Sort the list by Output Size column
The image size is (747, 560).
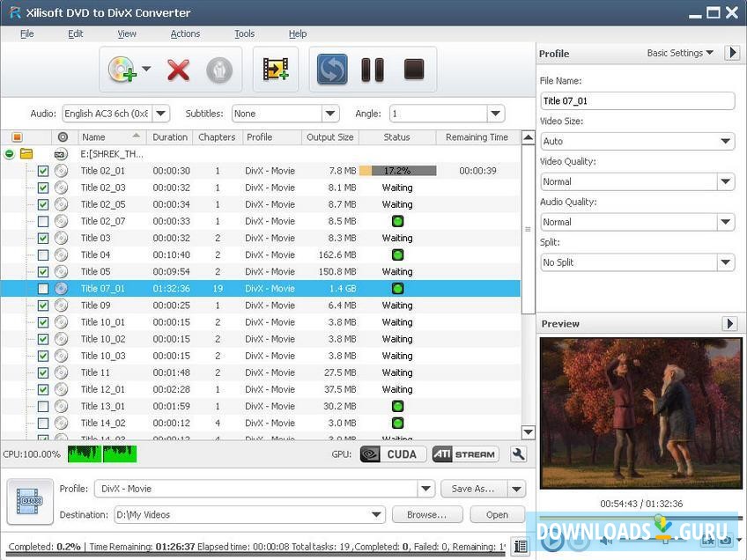pos(330,137)
